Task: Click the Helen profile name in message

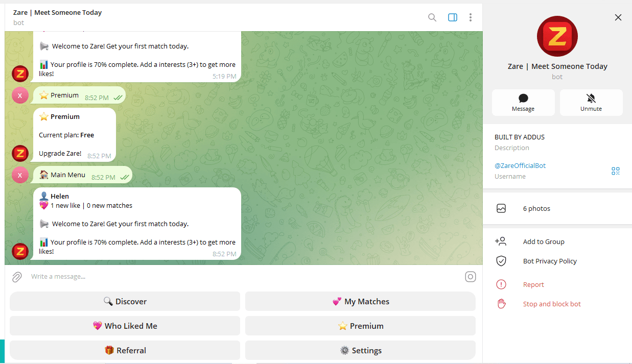Action: pyautogui.click(x=59, y=196)
